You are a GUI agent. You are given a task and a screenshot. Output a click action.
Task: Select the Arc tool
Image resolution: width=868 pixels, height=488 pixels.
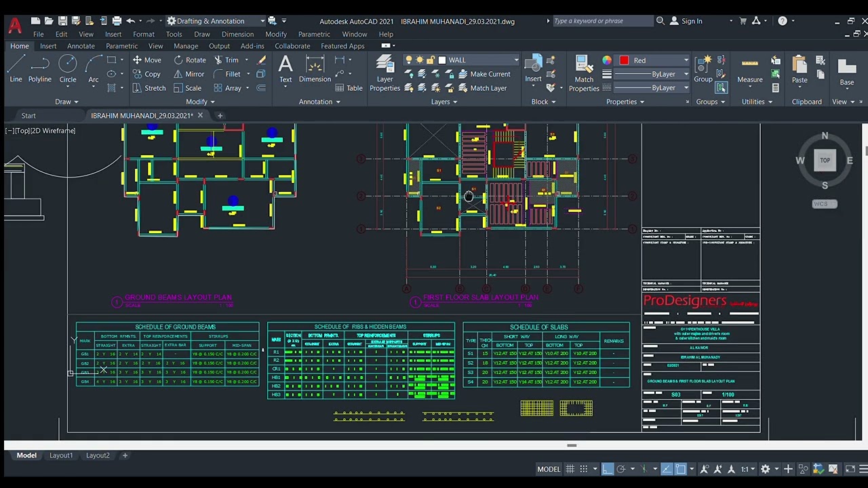(94, 69)
